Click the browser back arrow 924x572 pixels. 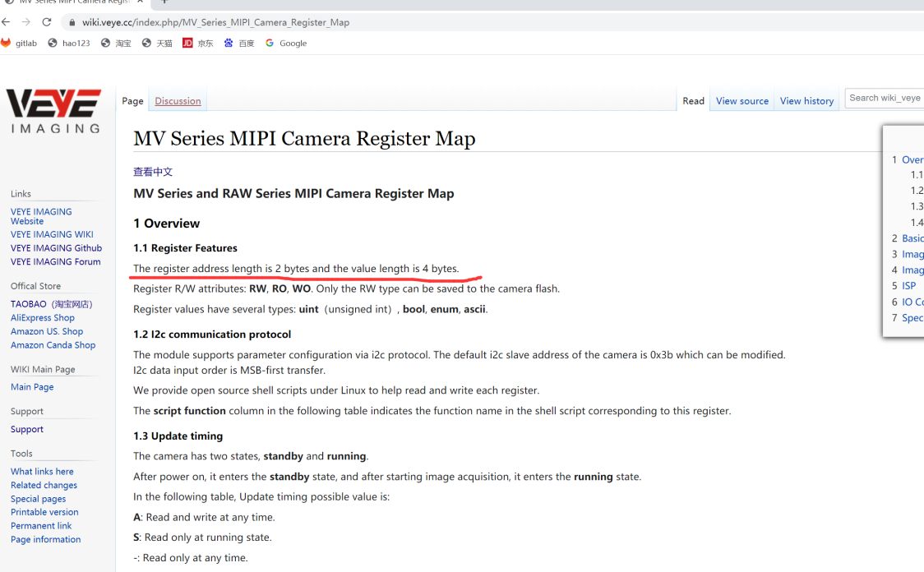pyautogui.click(x=7, y=22)
